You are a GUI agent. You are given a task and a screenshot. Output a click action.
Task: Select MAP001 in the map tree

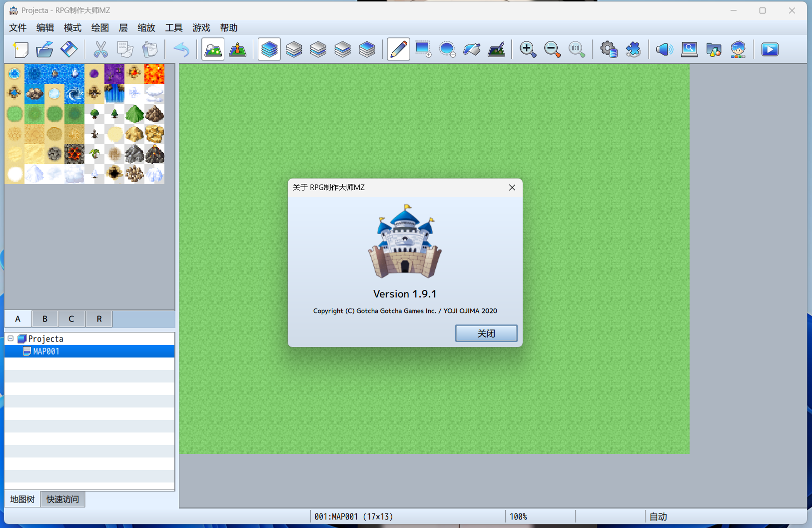[90, 351]
